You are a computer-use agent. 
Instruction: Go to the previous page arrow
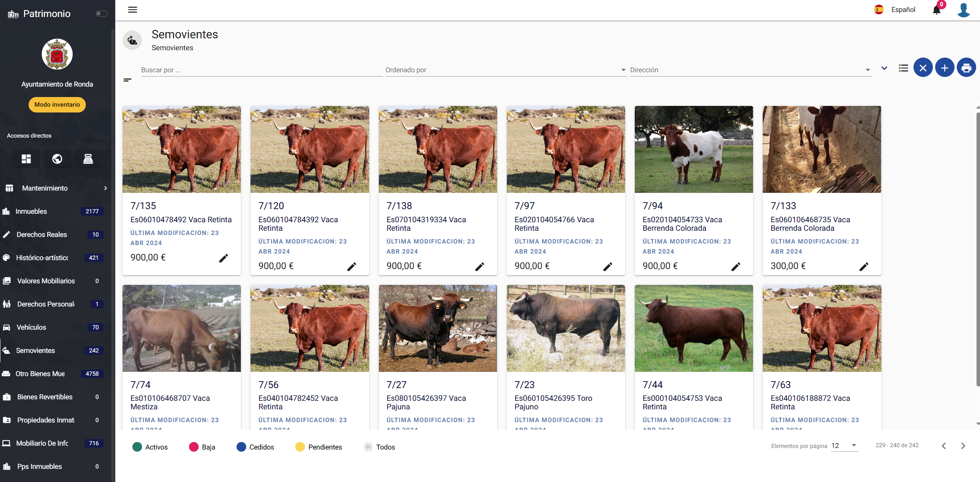(944, 446)
